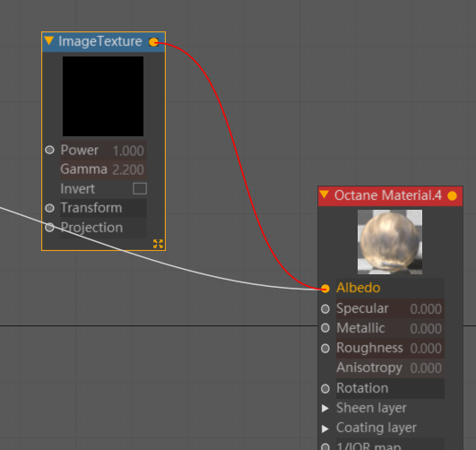Collapse the Octane Material.4 node triangle
The width and height of the screenshot is (476, 450).
coord(325,195)
